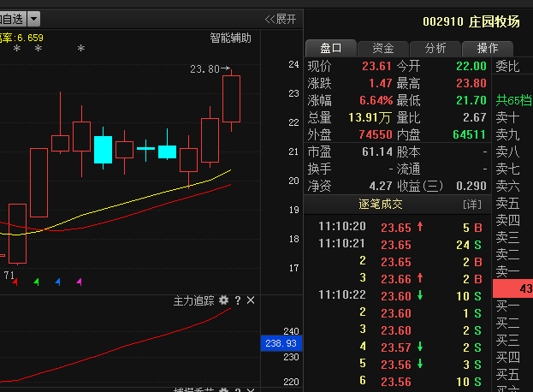The height and width of the screenshot is (392, 533).
Task: Click the red triangle marker below chart
Action: pos(15,282)
